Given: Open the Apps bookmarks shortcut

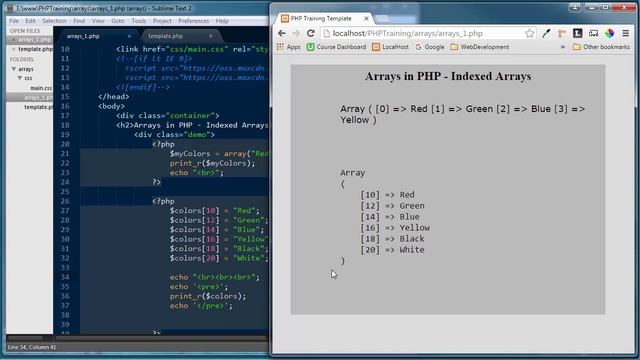Looking at the screenshot, I should coord(289,47).
